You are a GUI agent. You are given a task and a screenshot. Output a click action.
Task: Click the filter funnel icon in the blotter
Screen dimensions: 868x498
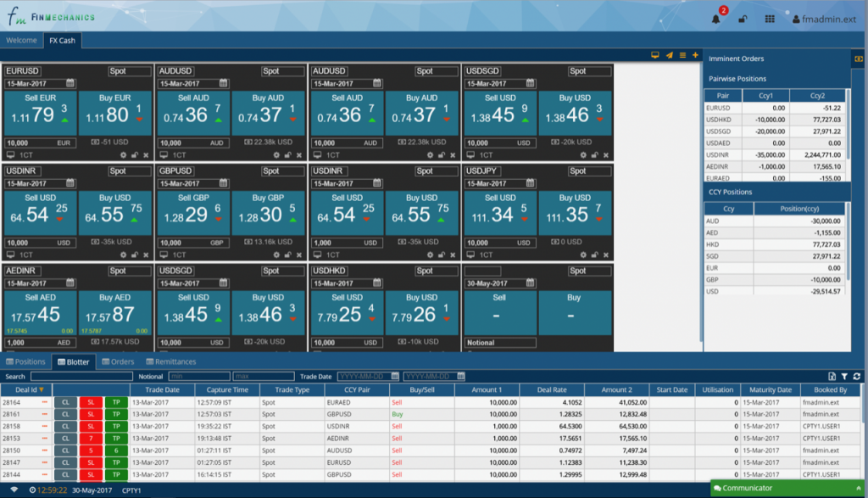click(846, 376)
